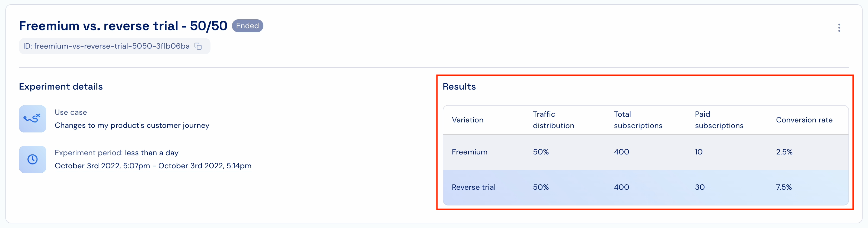
Task: Click the October 3rd 5:07pm start date
Action: 103,166
